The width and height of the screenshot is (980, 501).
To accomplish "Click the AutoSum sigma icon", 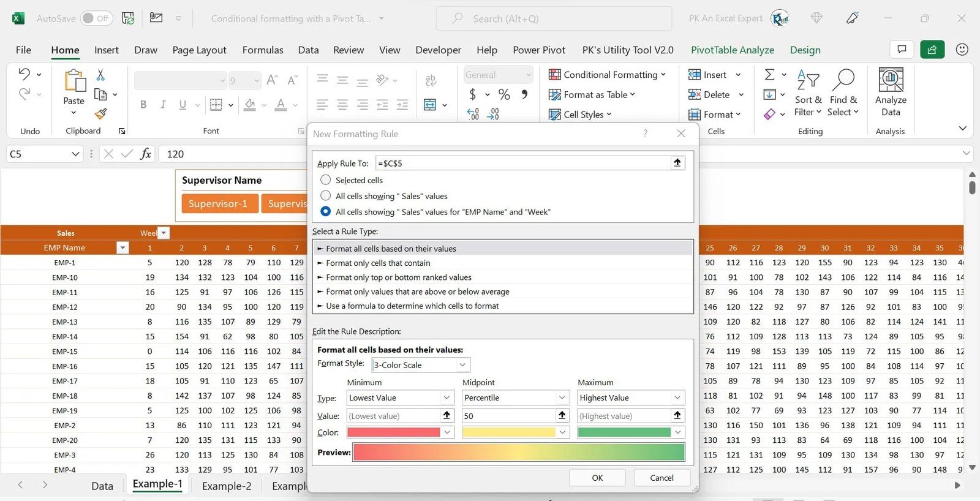I will point(769,75).
